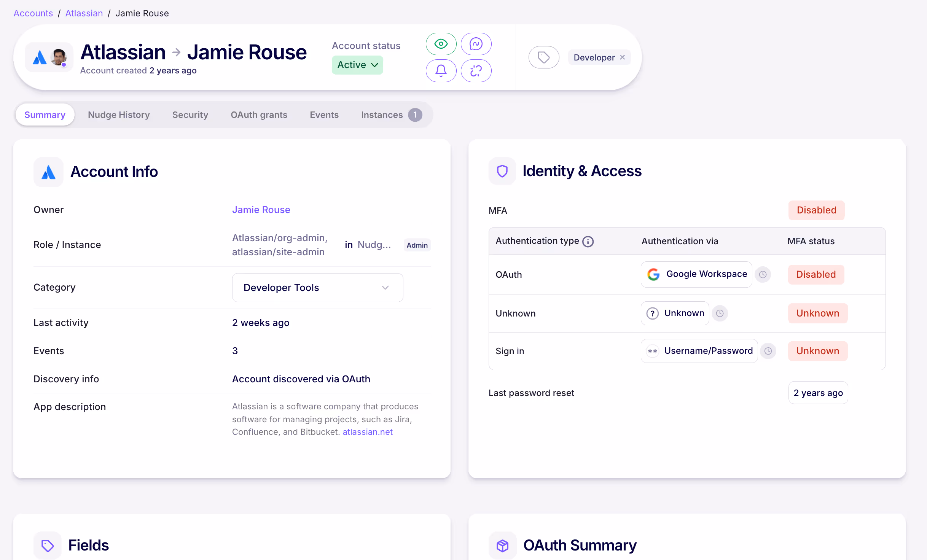Click the tag icon button beside Developer
927x560 pixels.
[x=544, y=57]
